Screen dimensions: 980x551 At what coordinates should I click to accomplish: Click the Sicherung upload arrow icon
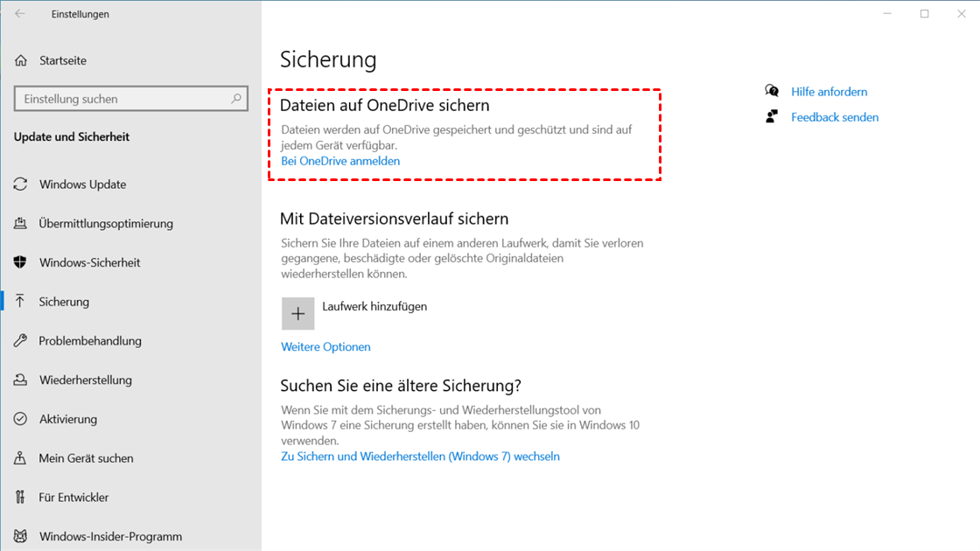click(21, 301)
